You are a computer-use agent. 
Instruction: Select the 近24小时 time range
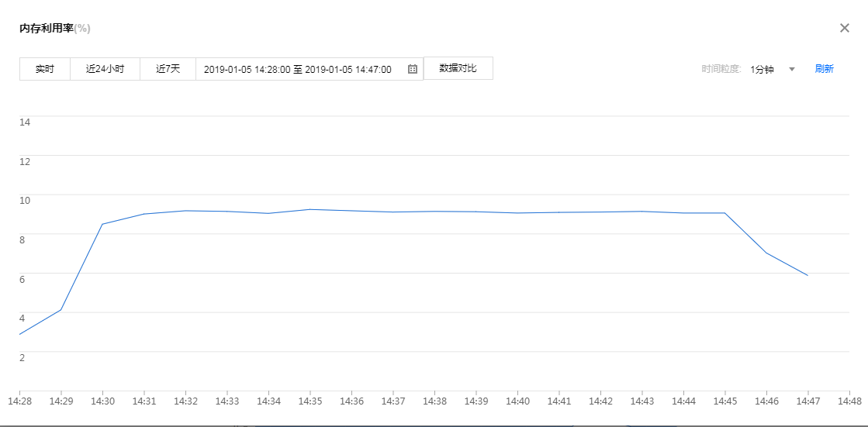105,69
